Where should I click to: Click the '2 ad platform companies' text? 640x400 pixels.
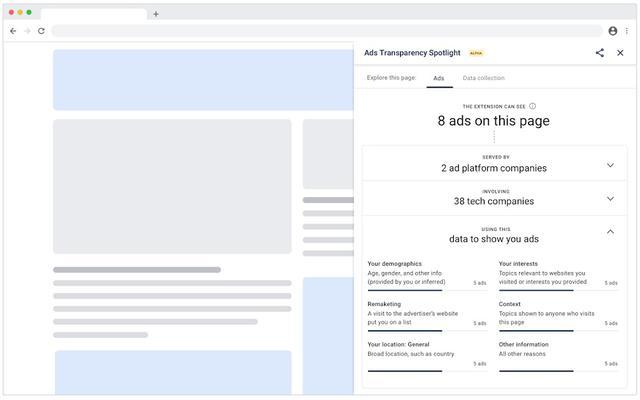(494, 168)
